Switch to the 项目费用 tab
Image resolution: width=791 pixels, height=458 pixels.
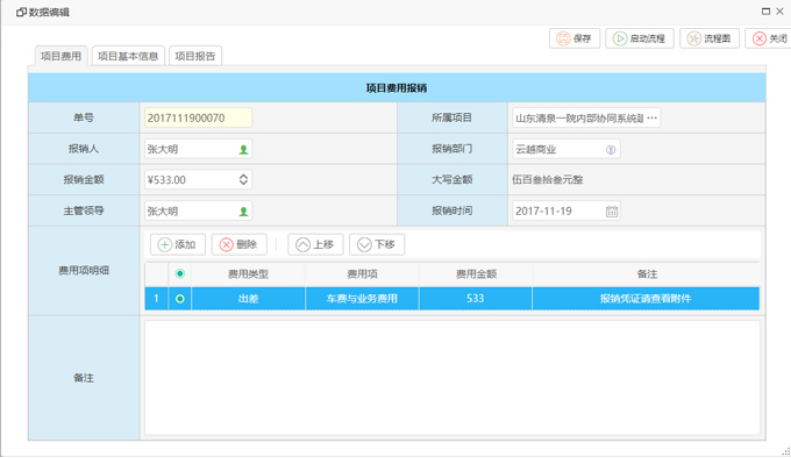61,56
